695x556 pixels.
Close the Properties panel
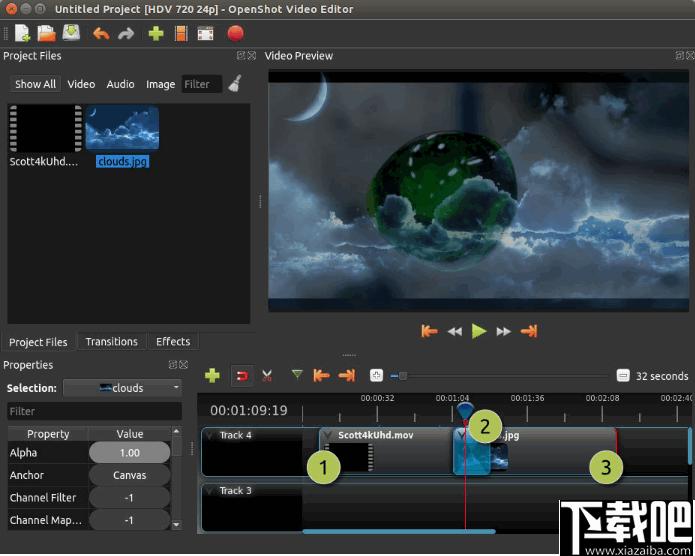(x=184, y=364)
